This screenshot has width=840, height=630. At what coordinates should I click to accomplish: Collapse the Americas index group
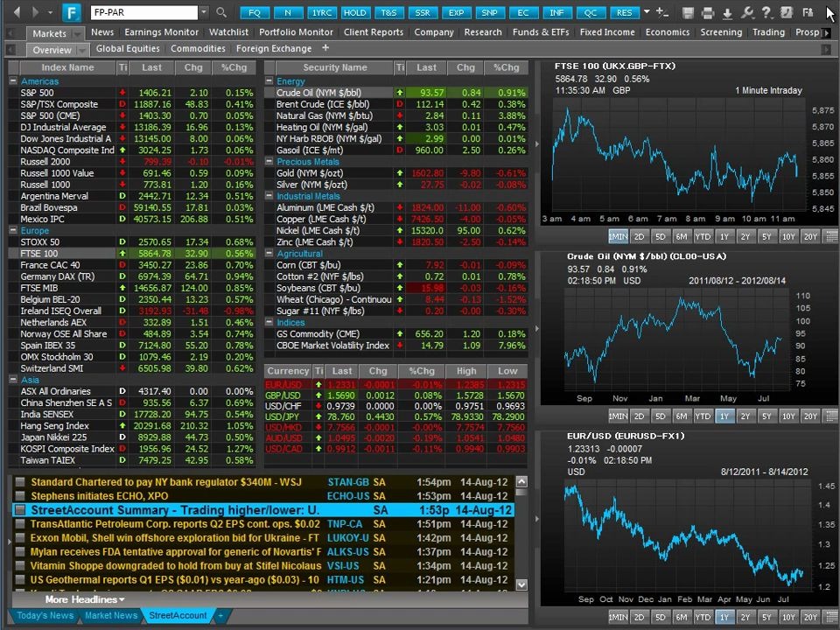(13, 80)
